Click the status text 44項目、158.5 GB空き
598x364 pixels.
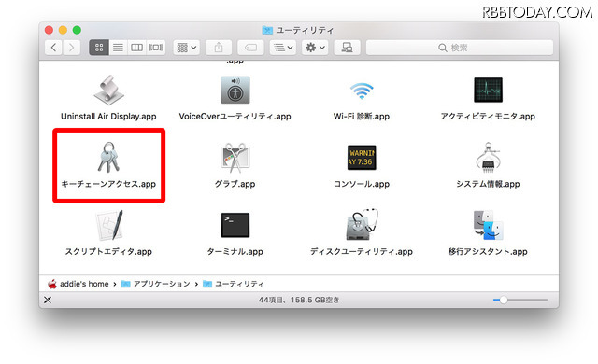click(x=299, y=300)
